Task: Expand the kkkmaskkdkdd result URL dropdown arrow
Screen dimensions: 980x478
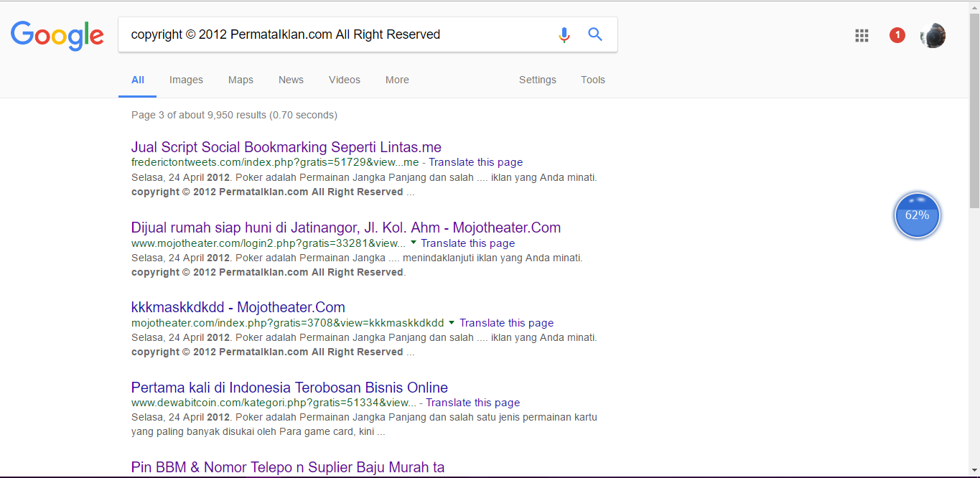Action: [452, 322]
